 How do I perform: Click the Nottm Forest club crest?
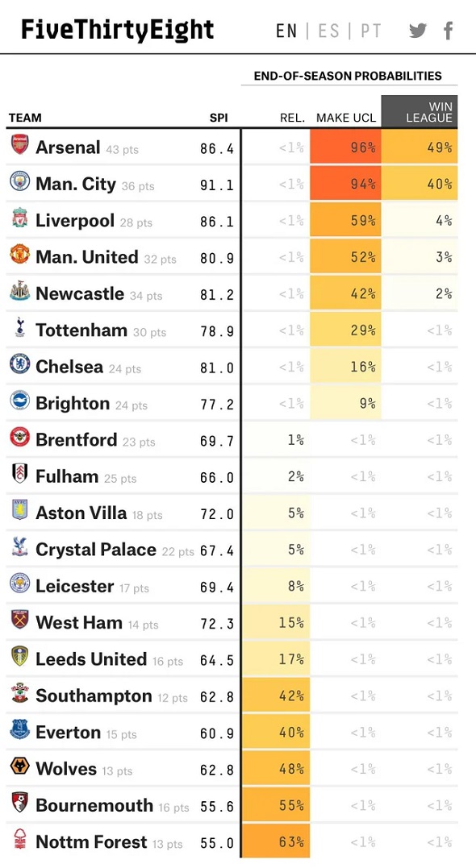click(x=20, y=839)
